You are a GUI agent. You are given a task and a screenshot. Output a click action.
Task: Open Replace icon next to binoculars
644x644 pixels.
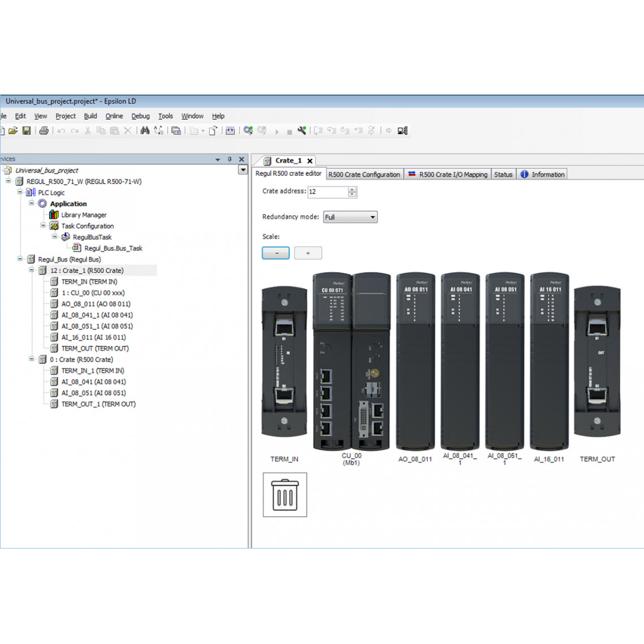pos(159,130)
